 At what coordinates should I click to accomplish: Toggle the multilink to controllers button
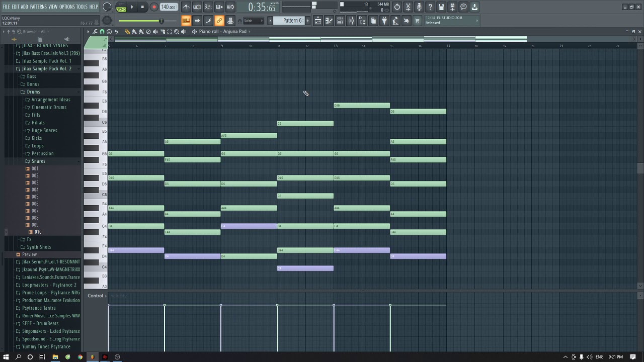click(x=219, y=21)
